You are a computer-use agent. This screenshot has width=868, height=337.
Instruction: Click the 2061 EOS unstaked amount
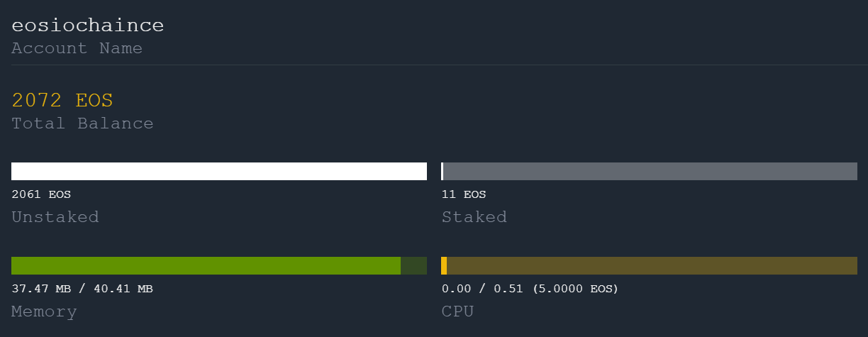pyautogui.click(x=41, y=194)
